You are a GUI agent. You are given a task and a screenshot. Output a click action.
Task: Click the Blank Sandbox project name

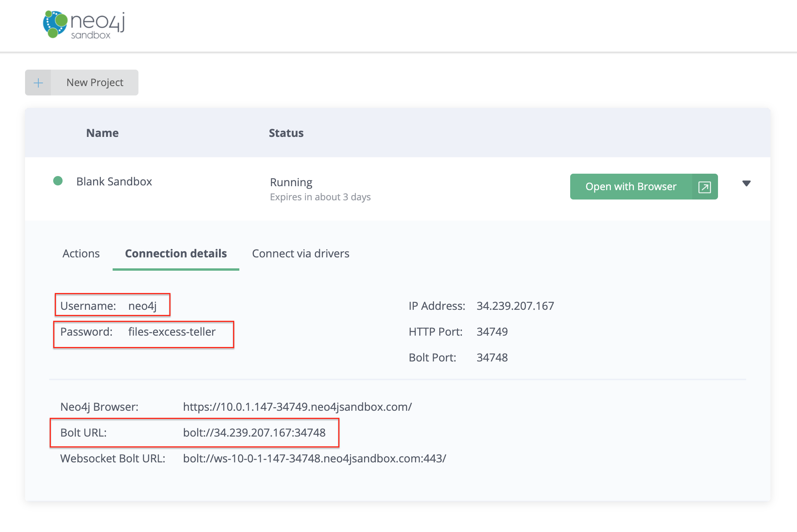[114, 182]
